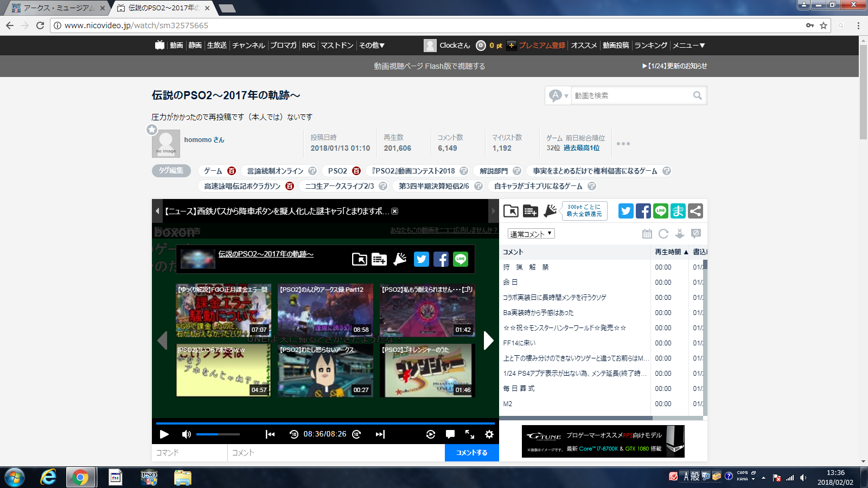The width and height of the screenshot is (868, 488).
Task: Switch to アークス・ミュージアム browser tab
Action: pyautogui.click(x=59, y=8)
